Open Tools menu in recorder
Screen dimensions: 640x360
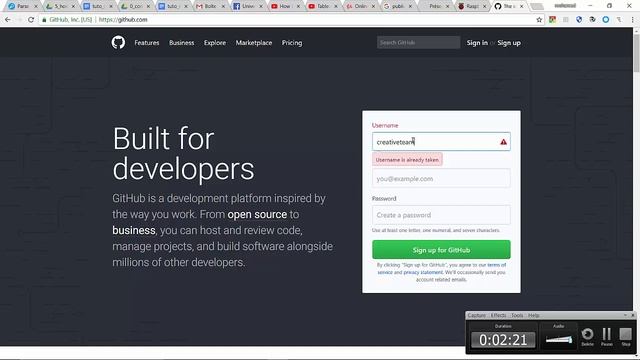point(517,316)
